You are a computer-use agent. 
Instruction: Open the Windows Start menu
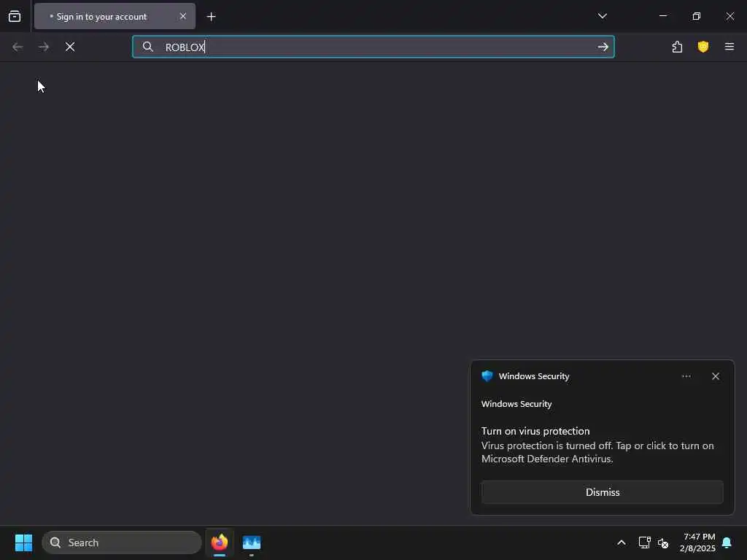[x=23, y=542]
